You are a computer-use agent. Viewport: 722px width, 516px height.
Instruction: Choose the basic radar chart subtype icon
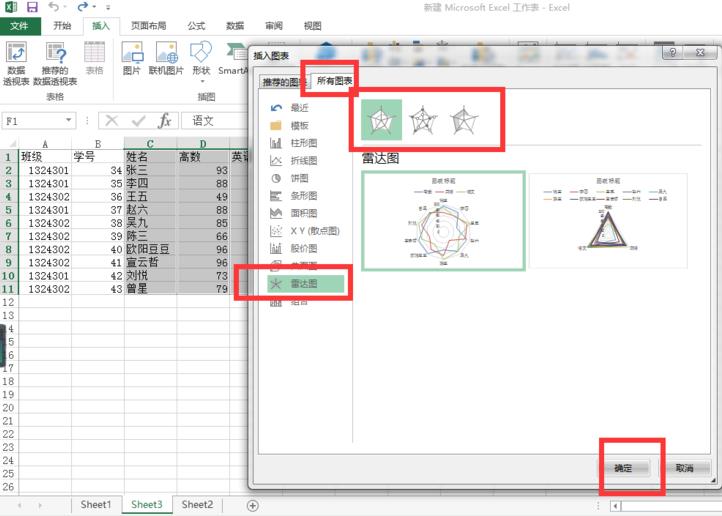point(382,120)
